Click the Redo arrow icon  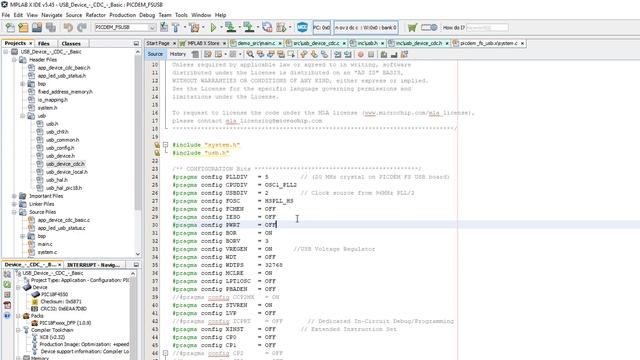(82, 27)
